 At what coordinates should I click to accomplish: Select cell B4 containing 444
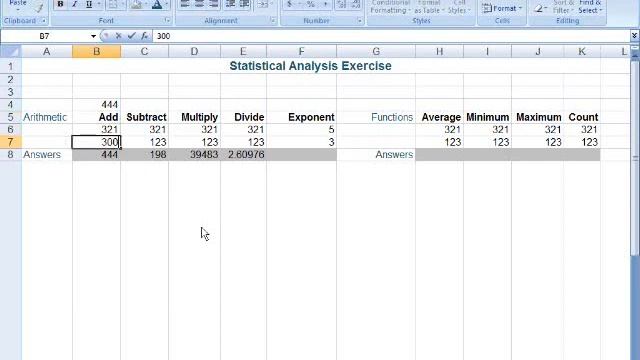point(96,105)
